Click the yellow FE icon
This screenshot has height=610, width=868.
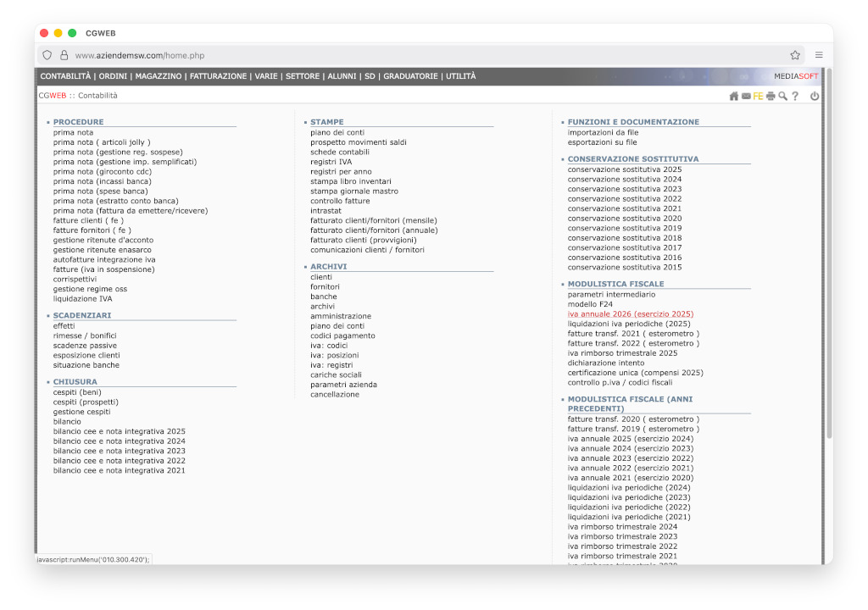pyautogui.click(x=758, y=96)
